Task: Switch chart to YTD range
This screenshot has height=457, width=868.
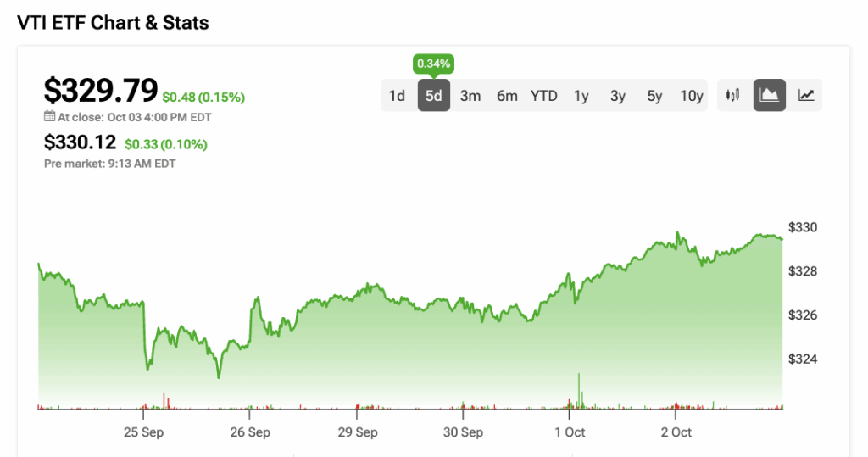Action: 544,96
